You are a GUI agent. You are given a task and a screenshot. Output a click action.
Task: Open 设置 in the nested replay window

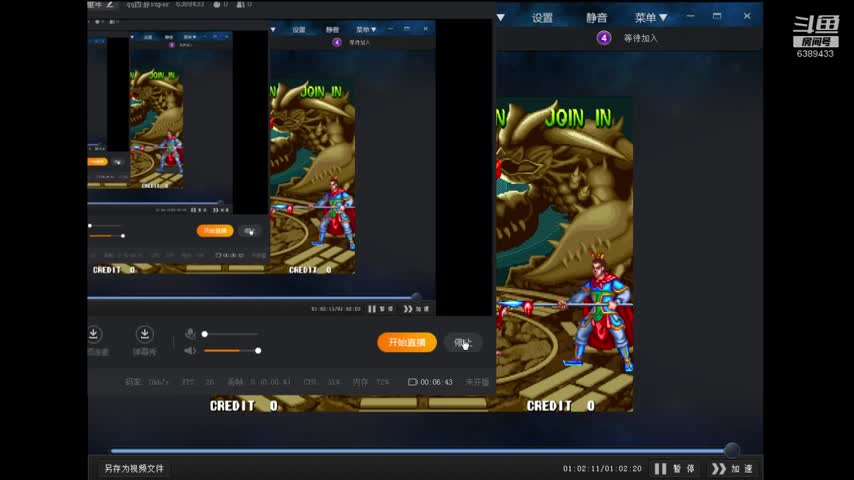(x=299, y=29)
